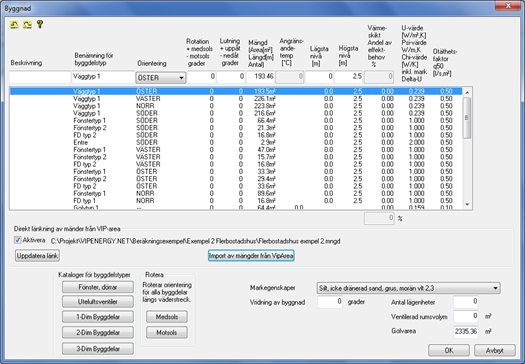Select the FD typ 2 VÄSTER row
Viewport: 525px width, 364px height.
(x=236, y=164)
